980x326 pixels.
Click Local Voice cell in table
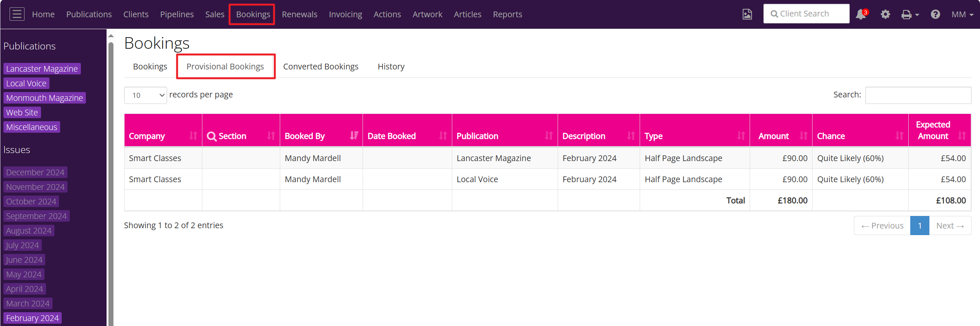pyautogui.click(x=477, y=179)
